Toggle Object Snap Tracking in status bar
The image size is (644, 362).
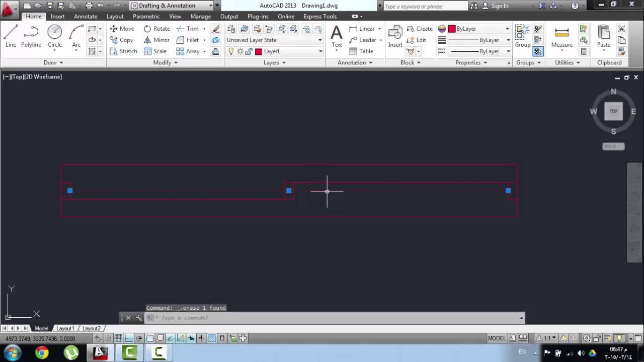(170, 338)
